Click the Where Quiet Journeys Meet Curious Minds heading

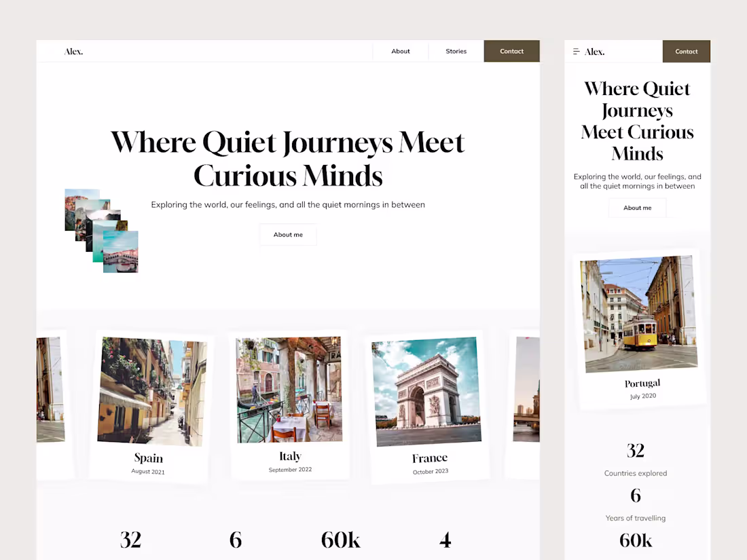(x=288, y=158)
